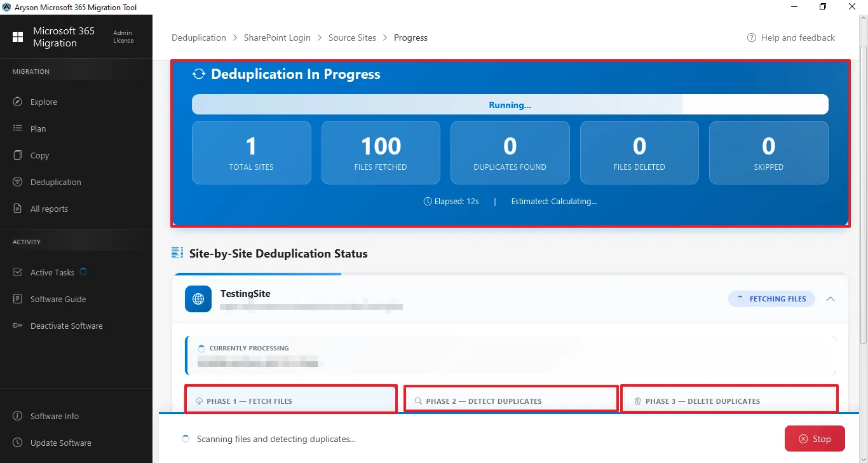Click the Elapsed clock icon
The image size is (868, 463).
coord(428,202)
